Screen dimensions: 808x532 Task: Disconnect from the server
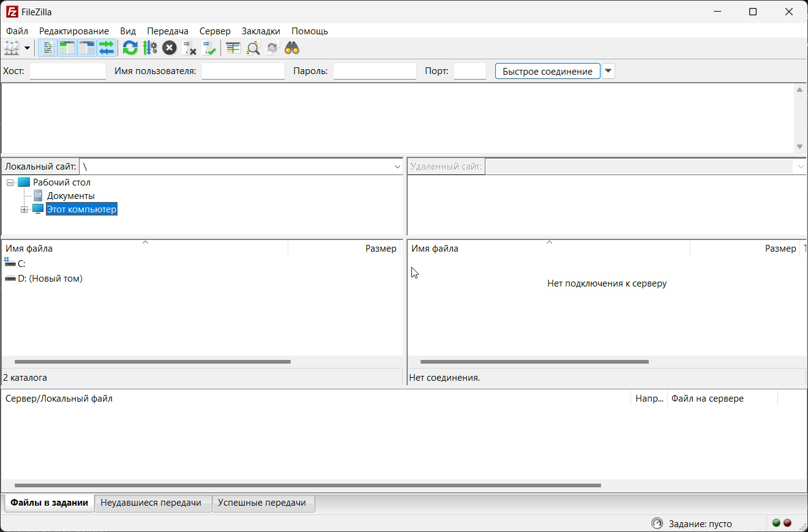[189, 47]
